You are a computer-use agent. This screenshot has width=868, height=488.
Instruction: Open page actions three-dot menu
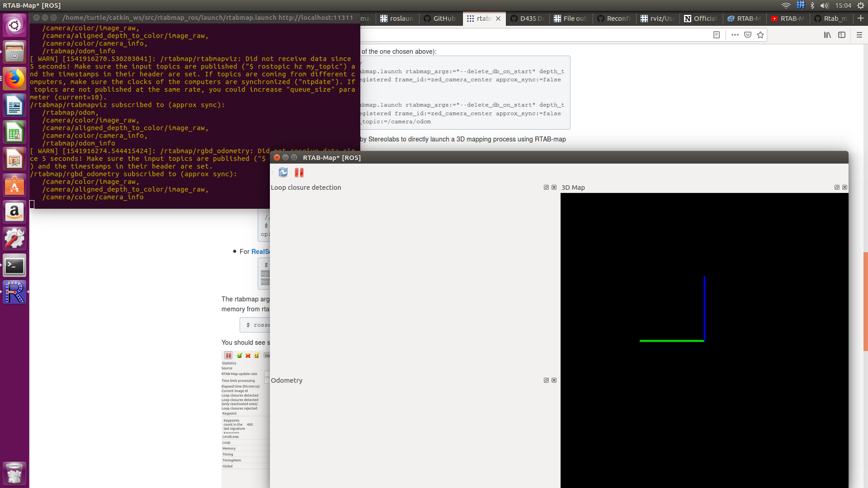tap(735, 35)
